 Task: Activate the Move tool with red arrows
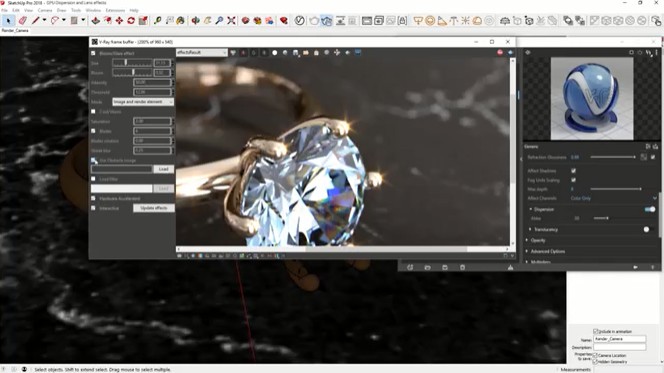click(x=119, y=20)
